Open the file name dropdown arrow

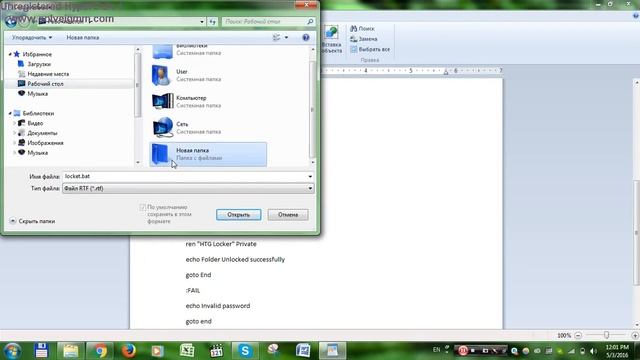tap(310, 176)
